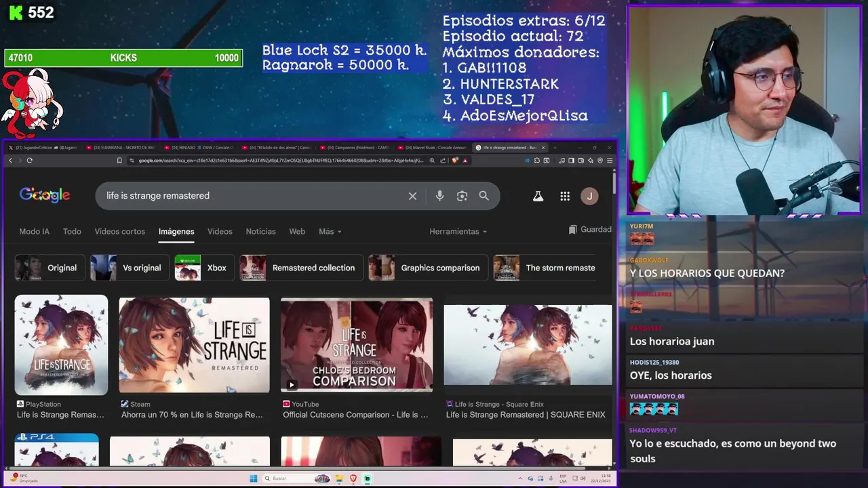Open the Más dropdown menu
This screenshot has height=488, width=868.
tap(330, 232)
